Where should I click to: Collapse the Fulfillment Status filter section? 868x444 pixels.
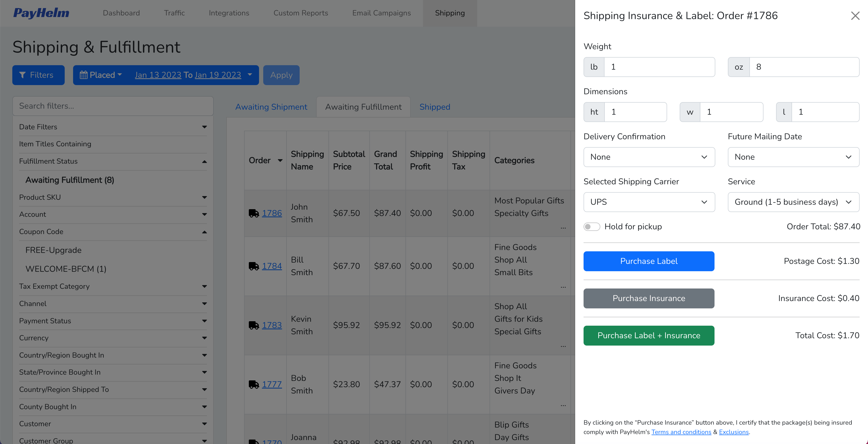(x=204, y=162)
